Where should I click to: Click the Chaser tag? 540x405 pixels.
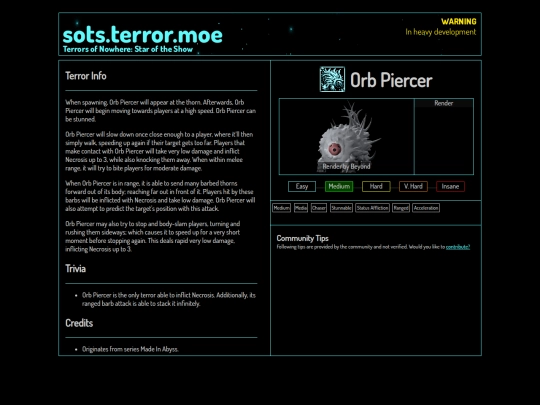click(319, 208)
